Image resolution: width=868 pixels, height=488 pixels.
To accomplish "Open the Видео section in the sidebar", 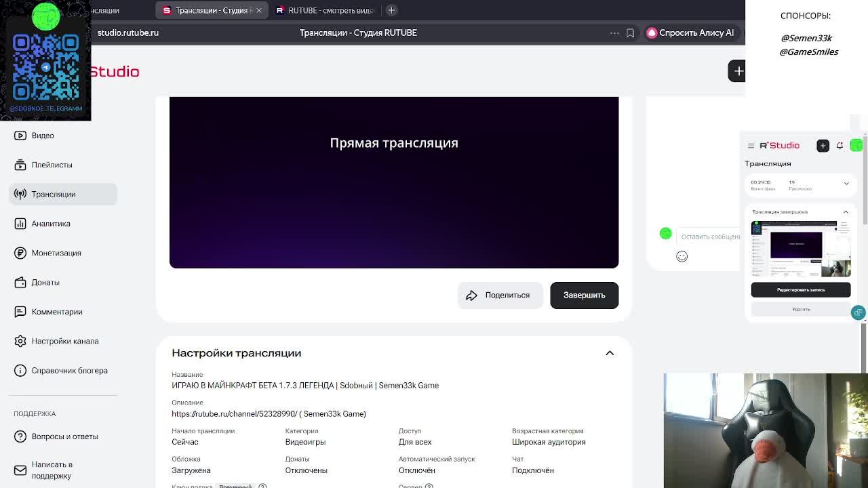I will pyautogui.click(x=63, y=136).
